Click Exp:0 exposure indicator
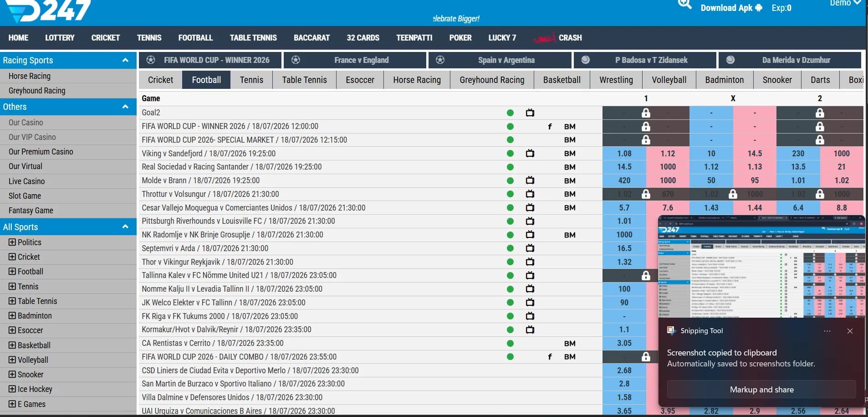This screenshot has width=868, height=417. [781, 8]
